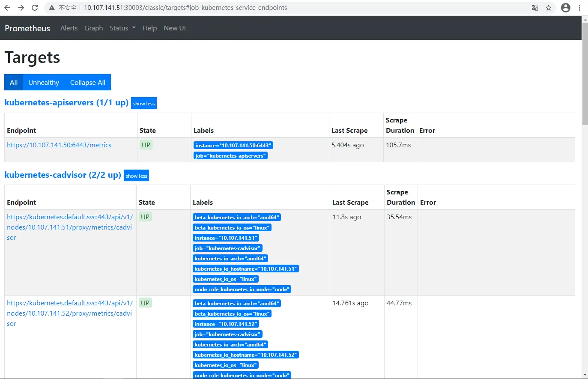Viewport: 588px width, 379px height.
Task: Switch filter to Unhealthy targets
Action: tap(44, 82)
